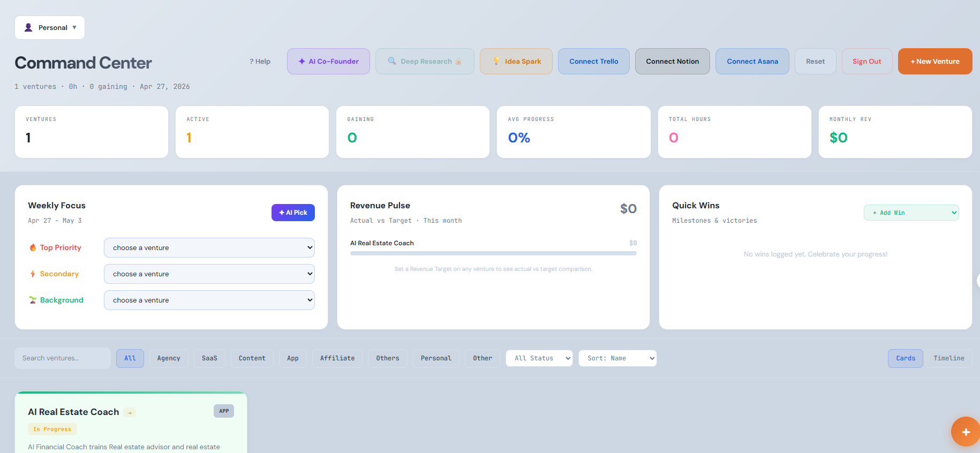Click the arrow icon beside AI Real Estate Coach
This screenshot has height=453, width=980.
(x=130, y=412)
